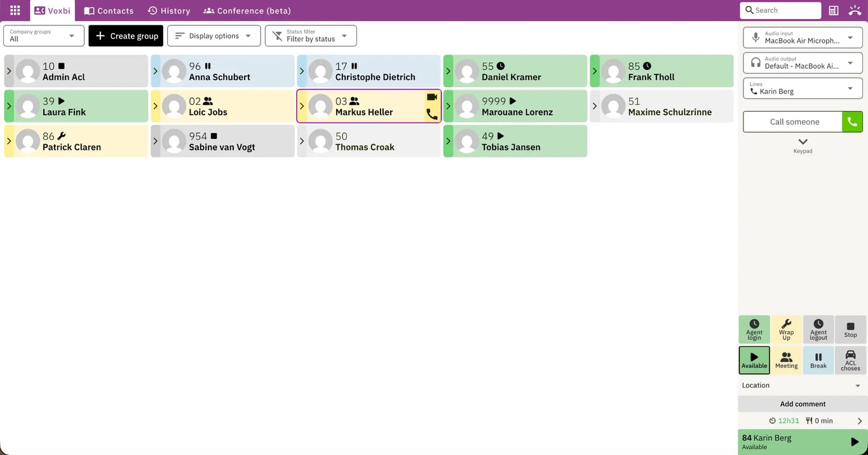Image resolution: width=868 pixels, height=455 pixels.
Task: Open the Audio output dropdown
Action: pos(803,63)
